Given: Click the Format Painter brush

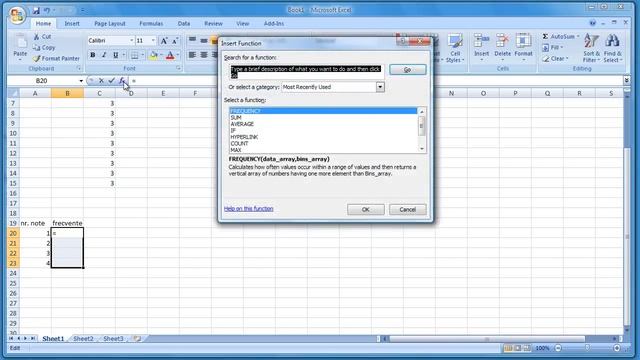Looking at the screenshot, I should (x=36, y=59).
